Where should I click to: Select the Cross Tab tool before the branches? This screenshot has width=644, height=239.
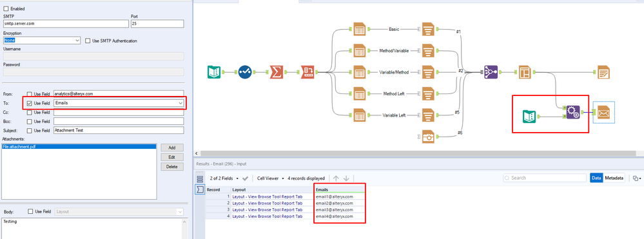pos(307,72)
